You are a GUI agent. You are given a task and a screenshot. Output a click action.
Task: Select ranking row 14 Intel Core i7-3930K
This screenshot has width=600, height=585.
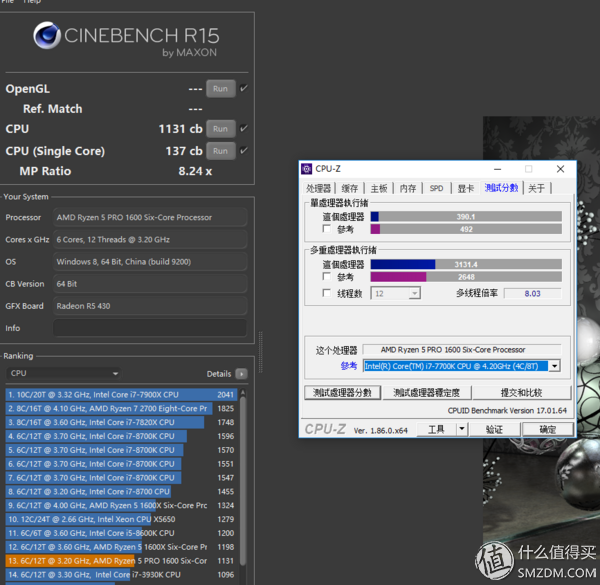pyautogui.click(x=121, y=574)
